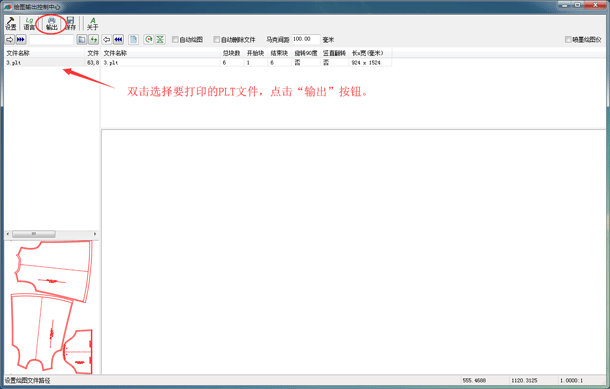610x389 pixels.
Task: Click start block value 1 under 开始块
Action: (x=248, y=63)
